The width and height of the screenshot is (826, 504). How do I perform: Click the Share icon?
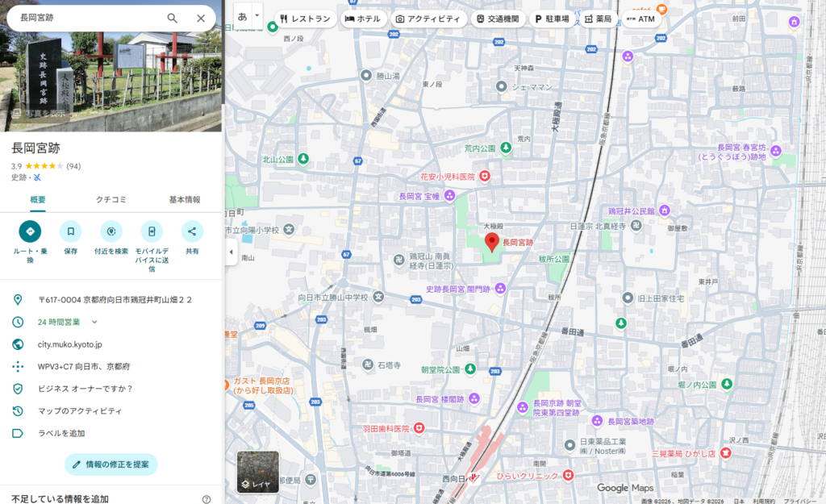[192, 232]
